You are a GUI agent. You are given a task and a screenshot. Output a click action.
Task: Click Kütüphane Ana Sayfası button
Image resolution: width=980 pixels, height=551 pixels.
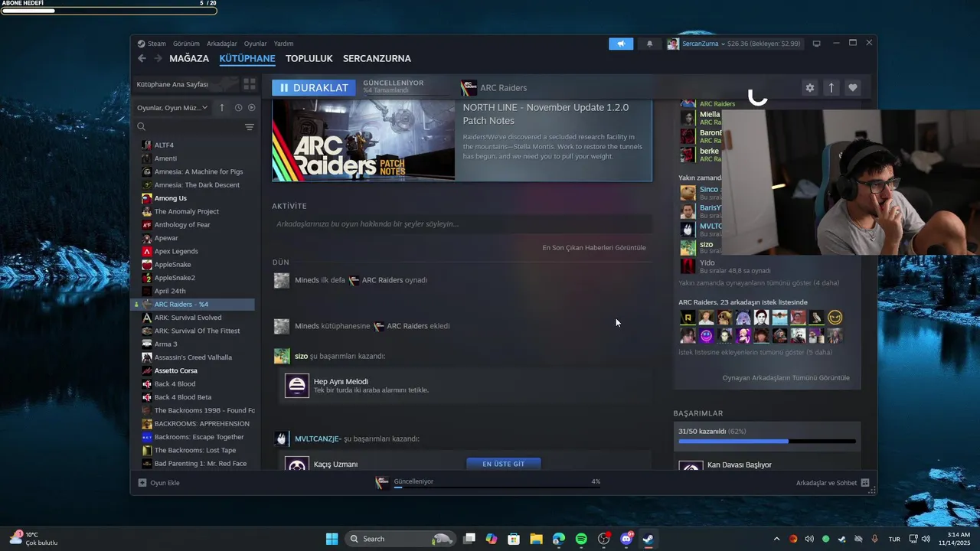click(x=185, y=84)
